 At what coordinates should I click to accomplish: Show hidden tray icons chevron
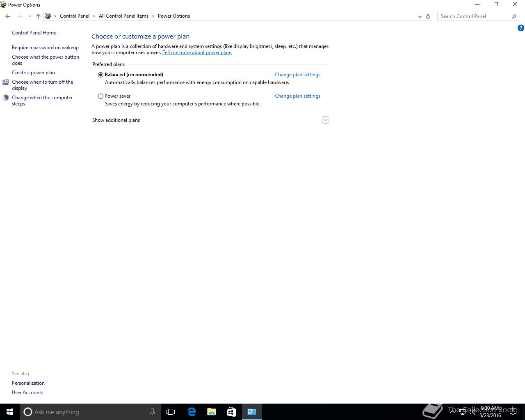(452, 412)
